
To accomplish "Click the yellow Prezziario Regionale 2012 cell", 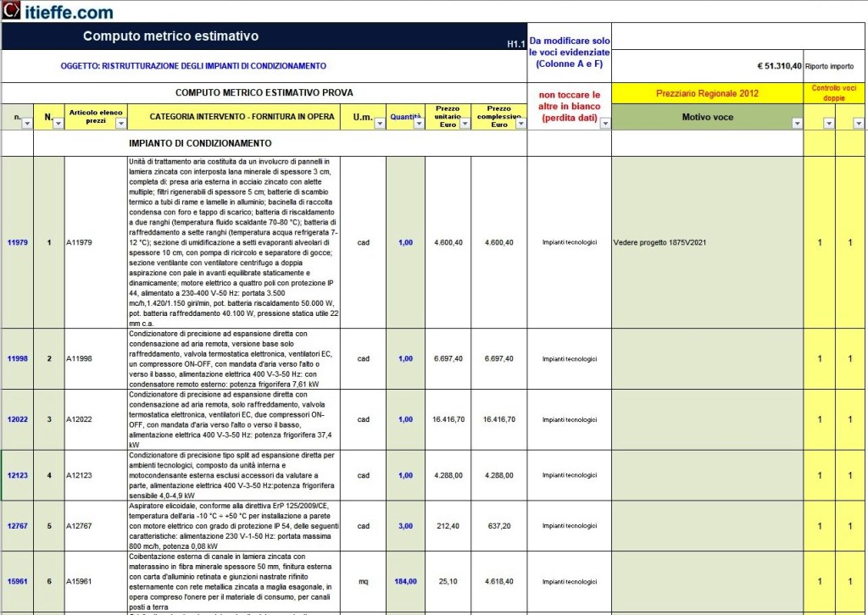I will point(707,93).
